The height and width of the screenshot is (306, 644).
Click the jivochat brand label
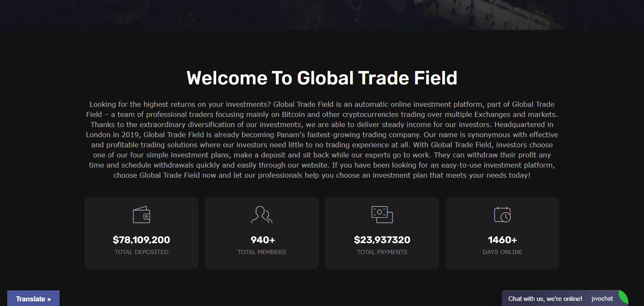603,299
